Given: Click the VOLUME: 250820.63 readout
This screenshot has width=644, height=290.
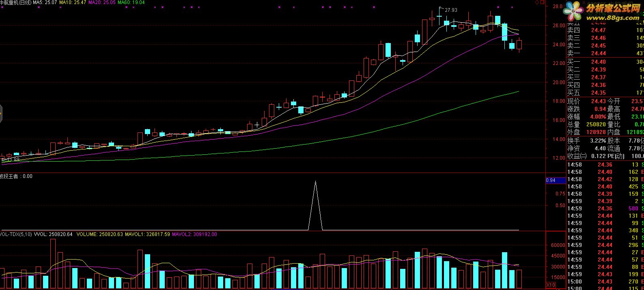Looking at the screenshot, I should point(99,234).
